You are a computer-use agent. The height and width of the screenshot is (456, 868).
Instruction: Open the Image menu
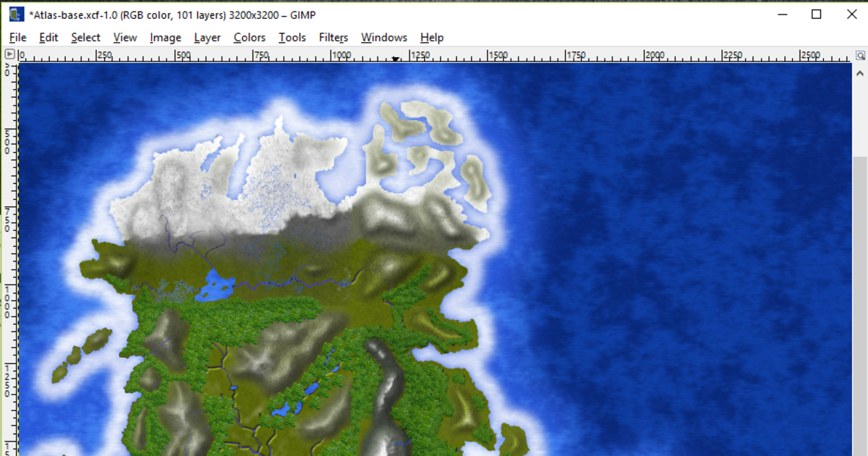(x=166, y=37)
